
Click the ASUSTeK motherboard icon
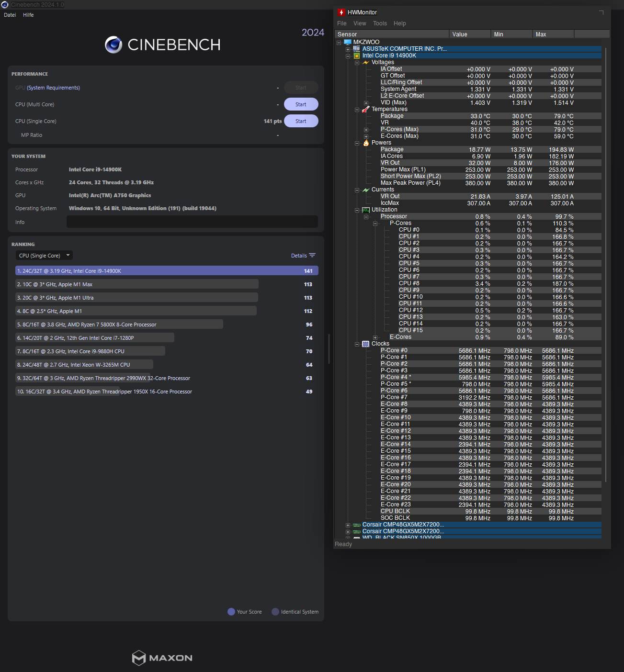point(357,49)
